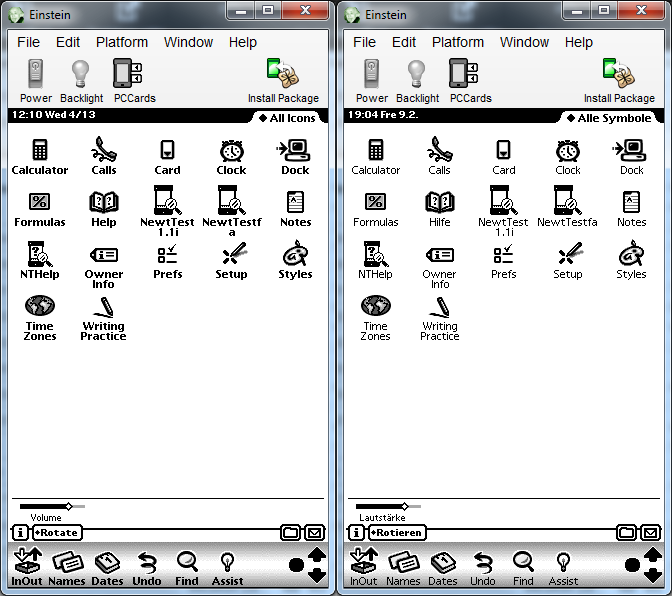Open Prefs in the left Einstein window

[167, 261]
